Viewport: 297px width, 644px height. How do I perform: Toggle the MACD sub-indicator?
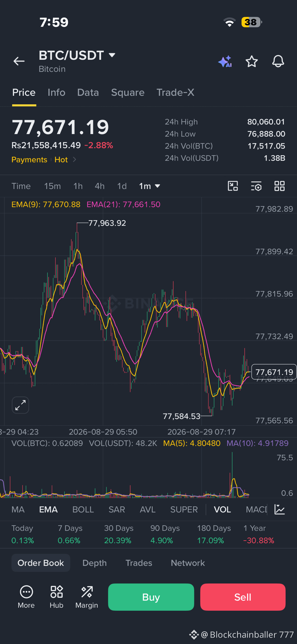tap(256, 510)
